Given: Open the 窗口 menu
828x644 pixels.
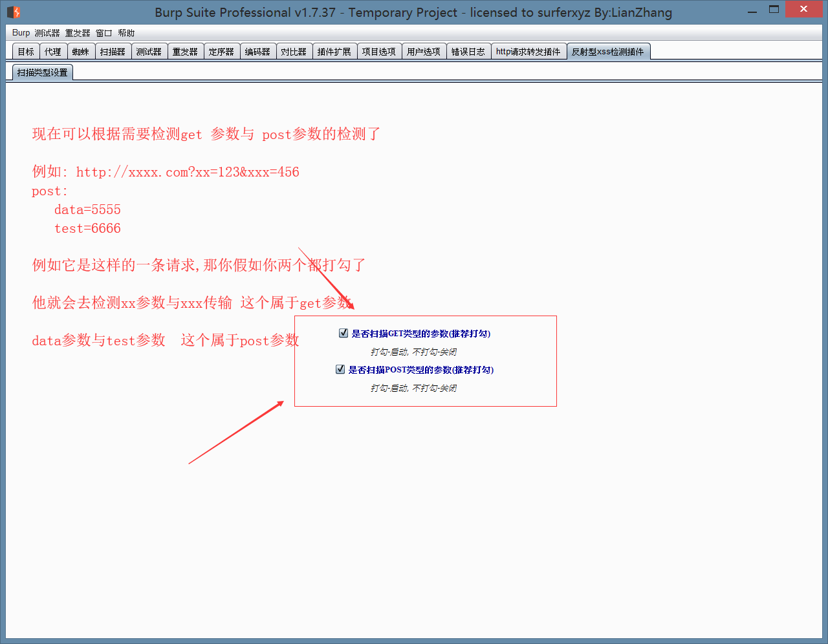Looking at the screenshot, I should [104, 33].
